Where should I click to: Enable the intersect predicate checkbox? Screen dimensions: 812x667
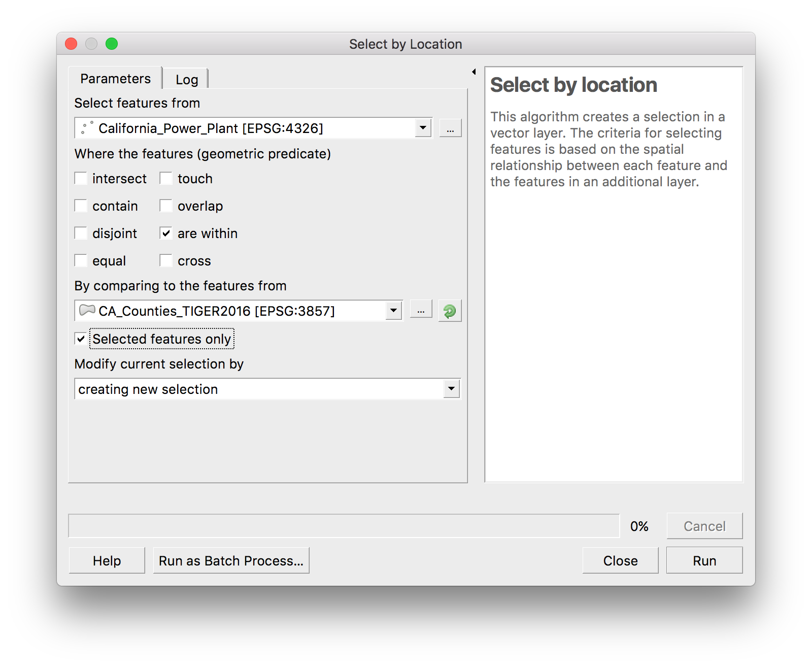81,178
